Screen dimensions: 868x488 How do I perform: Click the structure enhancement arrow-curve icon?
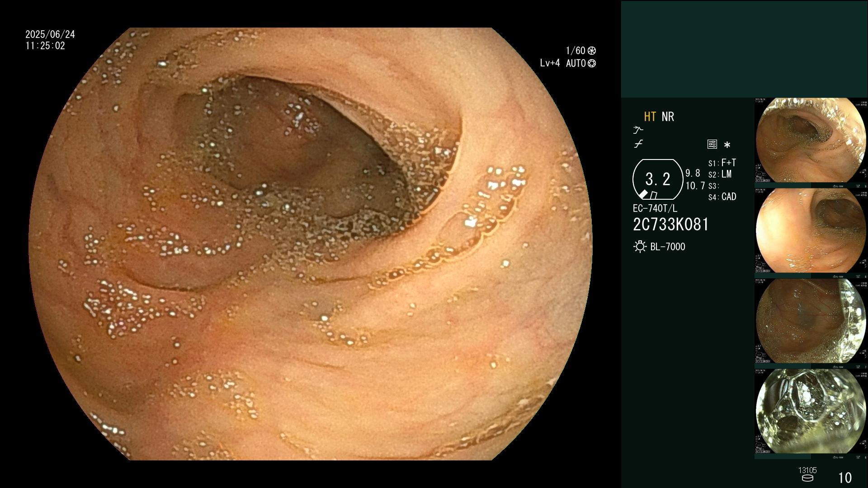coord(638,130)
